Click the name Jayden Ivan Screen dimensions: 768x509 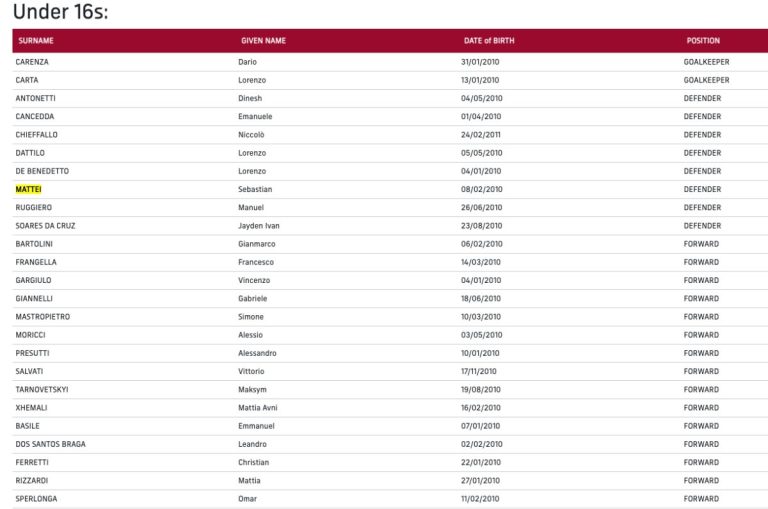259,226
